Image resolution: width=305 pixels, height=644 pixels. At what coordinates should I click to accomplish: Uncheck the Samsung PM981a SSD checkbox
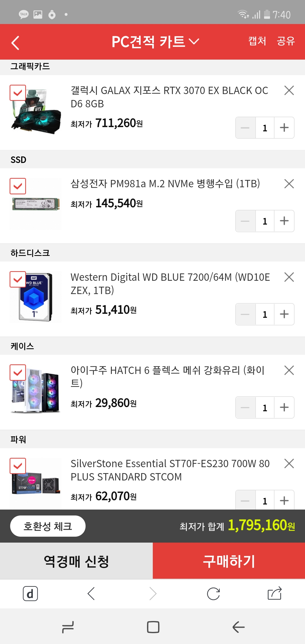(18, 186)
